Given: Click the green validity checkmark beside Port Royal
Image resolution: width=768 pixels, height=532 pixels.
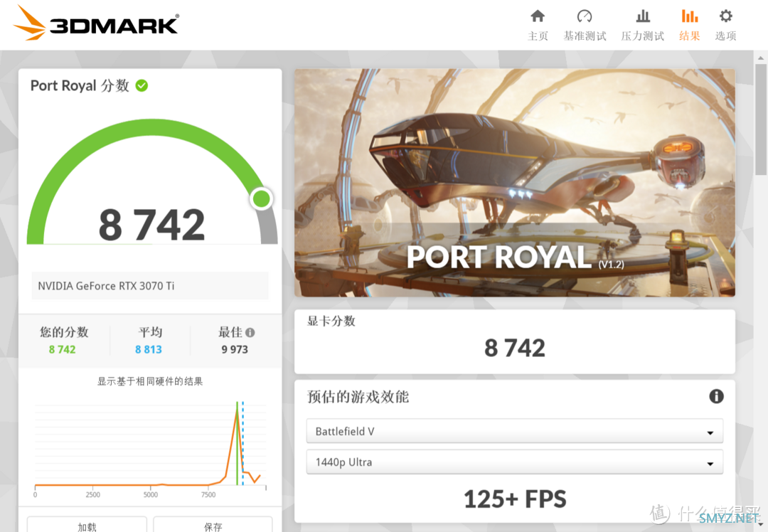Looking at the screenshot, I should pyautogui.click(x=142, y=86).
